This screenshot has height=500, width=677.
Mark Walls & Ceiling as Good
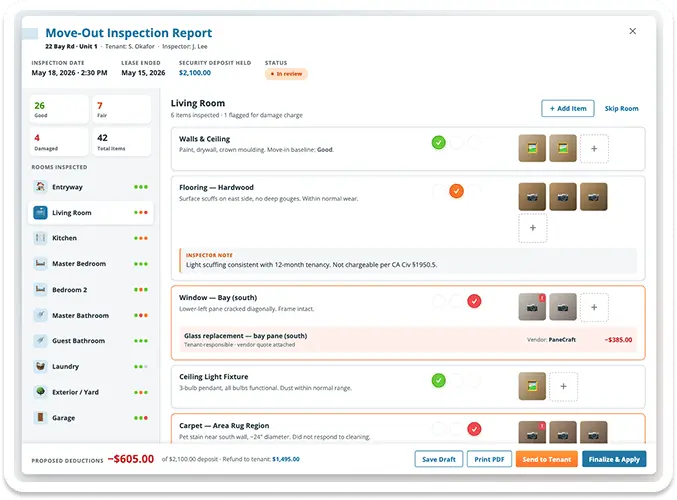pyautogui.click(x=439, y=142)
